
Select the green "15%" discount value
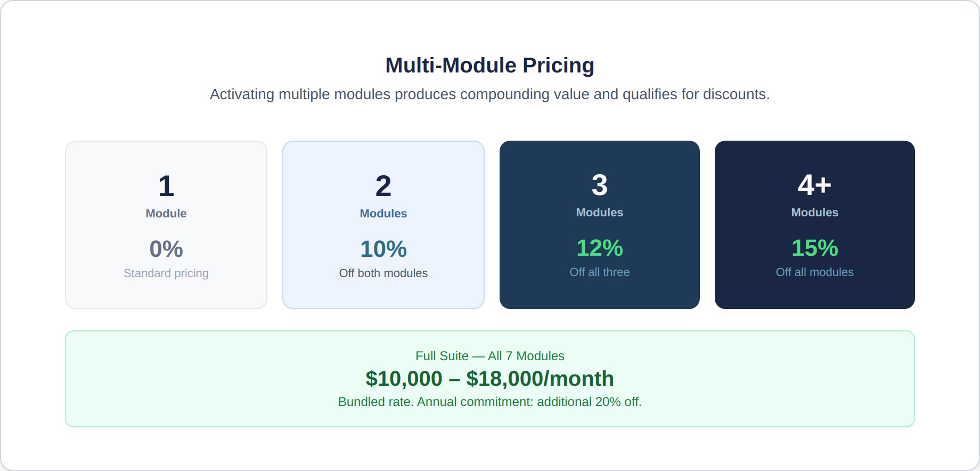(814, 248)
